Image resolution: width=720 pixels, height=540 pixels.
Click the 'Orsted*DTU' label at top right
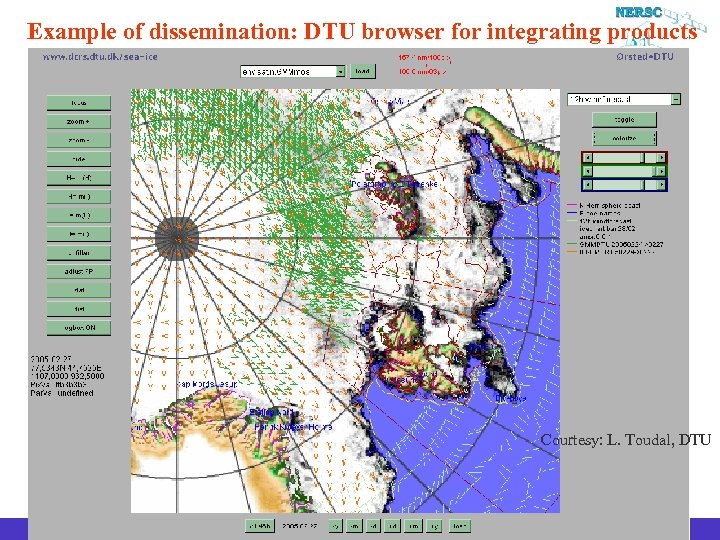(x=645, y=56)
